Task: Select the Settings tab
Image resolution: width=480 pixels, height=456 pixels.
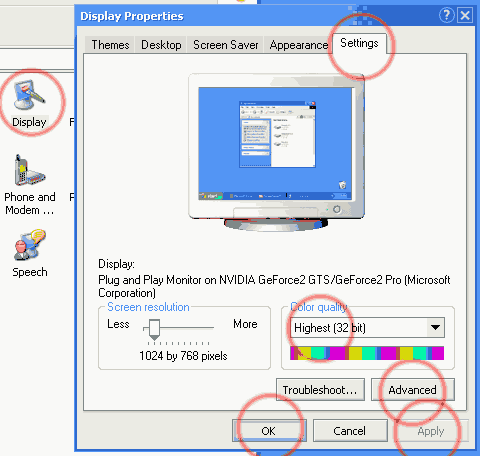Action: pos(359,43)
